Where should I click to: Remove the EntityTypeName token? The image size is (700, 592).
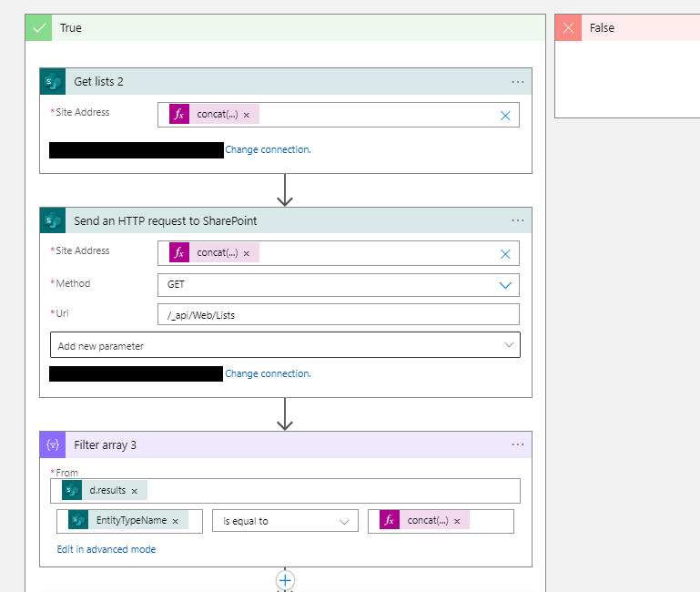click(x=176, y=521)
